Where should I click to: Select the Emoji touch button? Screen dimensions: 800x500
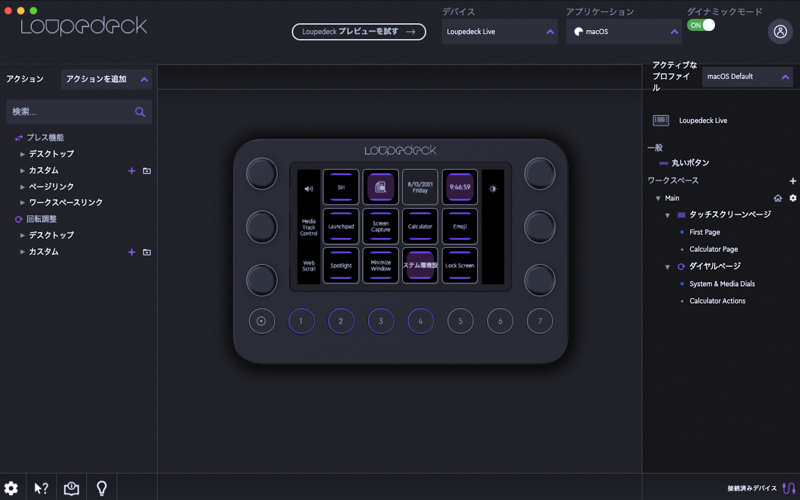(460, 227)
